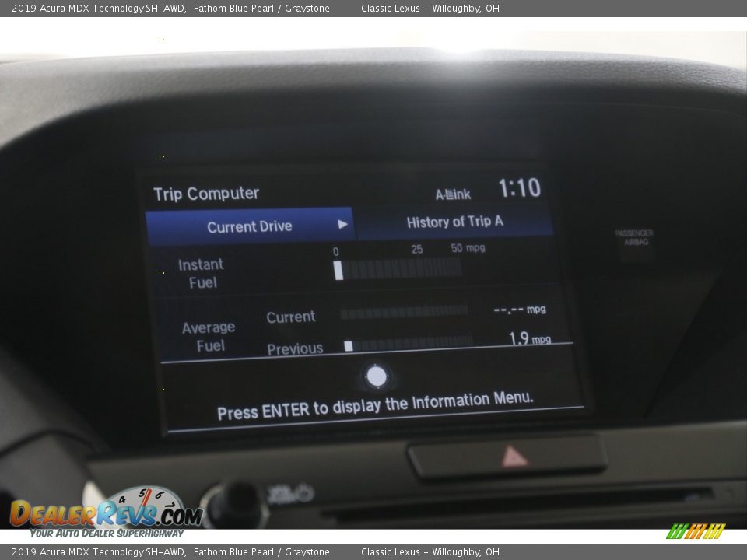Image resolution: width=747 pixels, height=560 pixels.
Task: Tap the Previous row label
Action: pyautogui.click(x=295, y=349)
